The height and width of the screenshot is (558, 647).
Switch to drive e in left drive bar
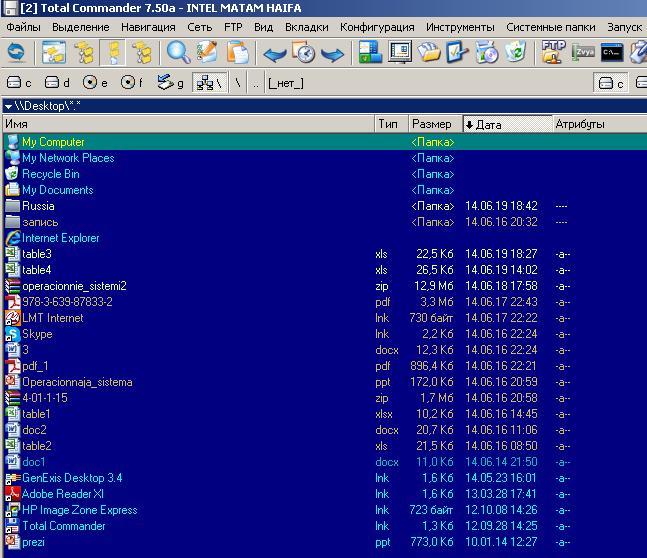96,83
